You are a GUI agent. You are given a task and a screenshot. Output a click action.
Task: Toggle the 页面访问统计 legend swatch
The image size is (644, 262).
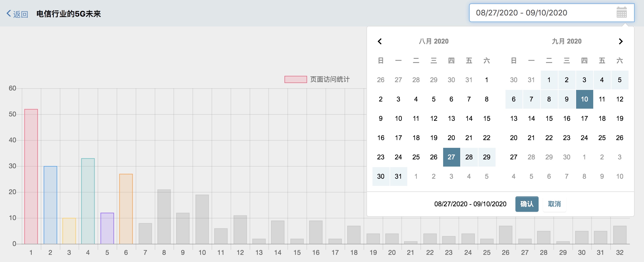(x=296, y=79)
